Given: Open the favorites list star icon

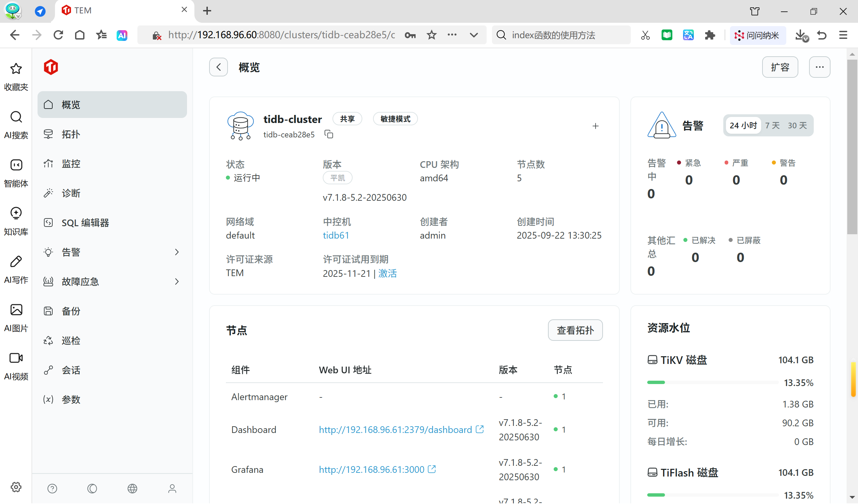Looking at the screenshot, I should [x=101, y=35].
